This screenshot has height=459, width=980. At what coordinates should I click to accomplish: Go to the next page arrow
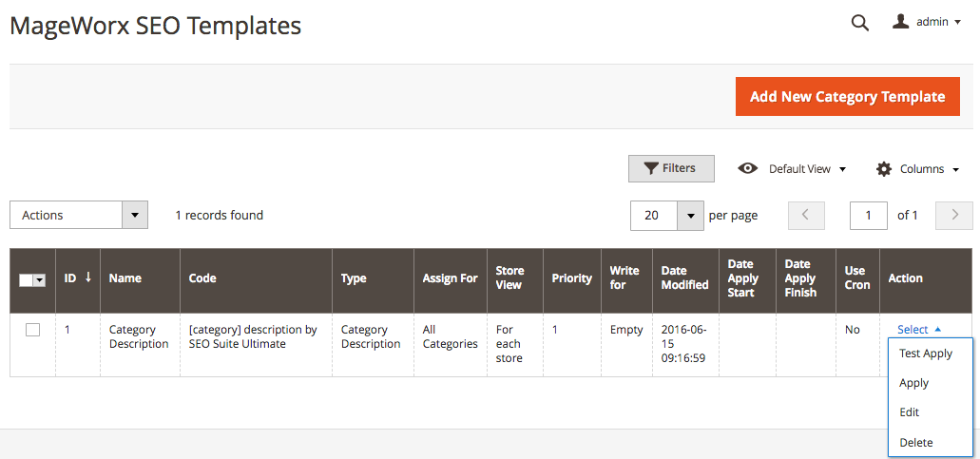point(954,216)
